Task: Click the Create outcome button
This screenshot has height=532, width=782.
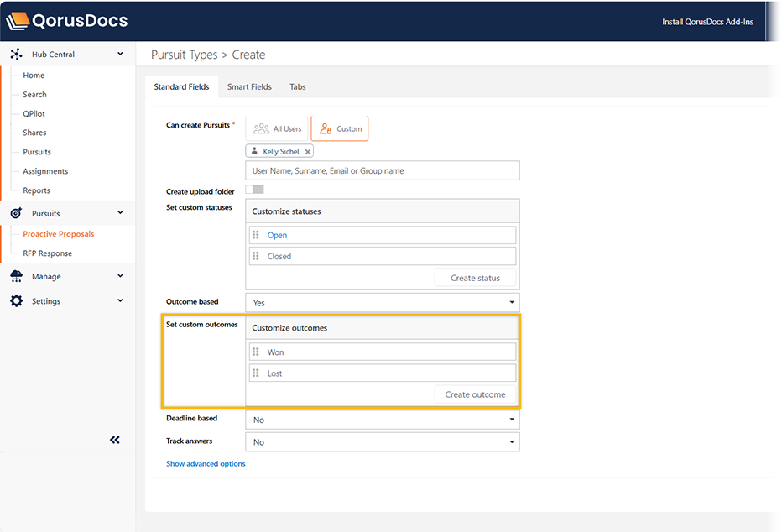Action: 475,394
